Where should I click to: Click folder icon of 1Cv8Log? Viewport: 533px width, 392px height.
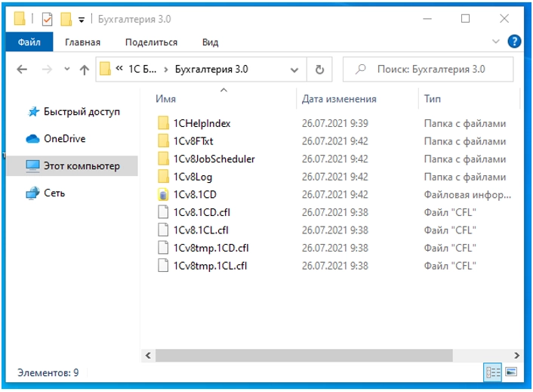[x=163, y=177]
